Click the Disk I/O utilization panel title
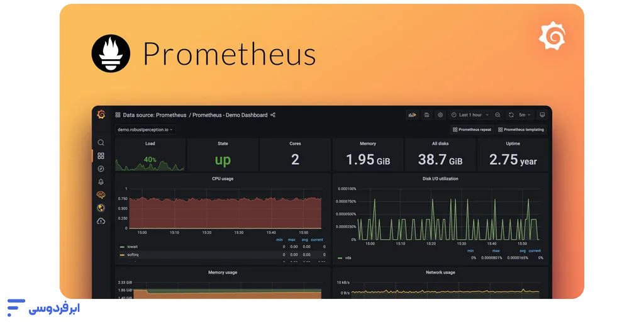The width and height of the screenshot is (644, 324). (x=440, y=179)
